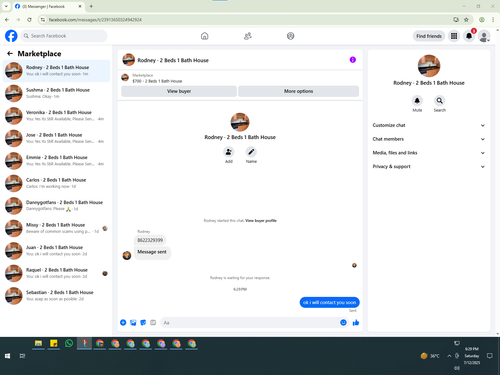Open the Facebook logo home link

(11, 36)
